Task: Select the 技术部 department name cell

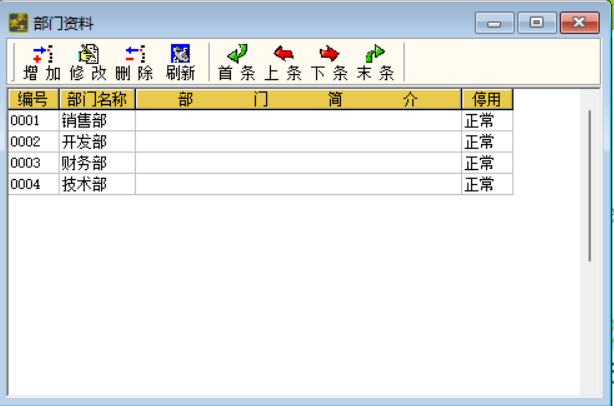Action: click(97, 184)
